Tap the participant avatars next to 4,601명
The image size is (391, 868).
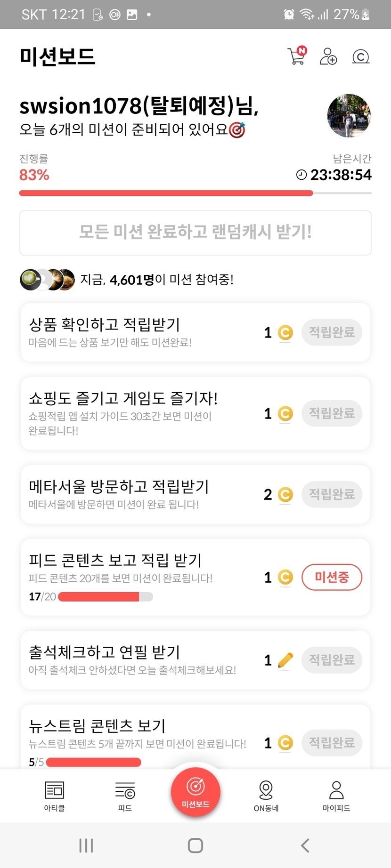[x=47, y=280]
